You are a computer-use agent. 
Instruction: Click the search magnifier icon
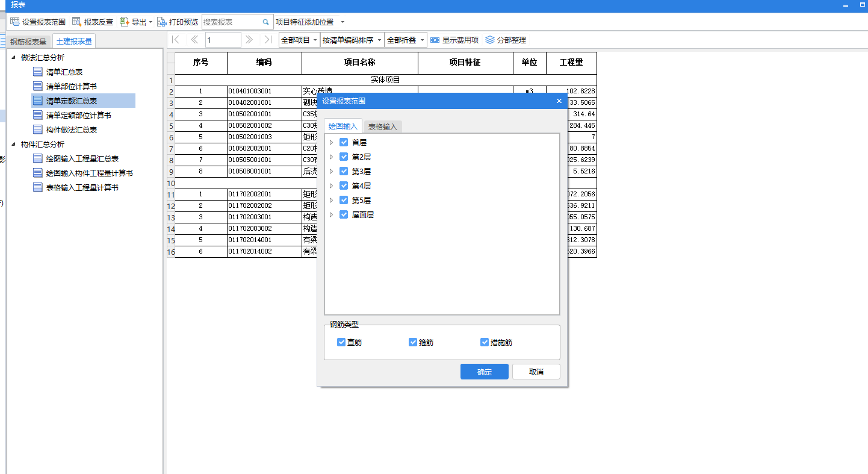click(265, 22)
